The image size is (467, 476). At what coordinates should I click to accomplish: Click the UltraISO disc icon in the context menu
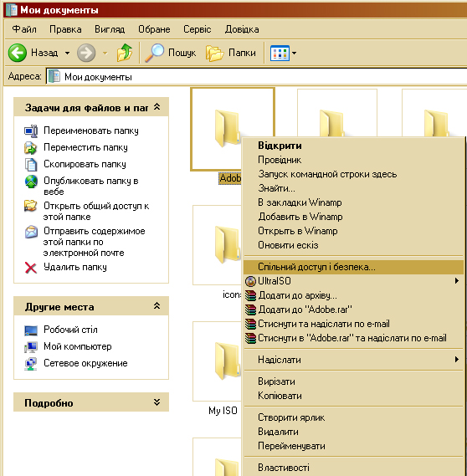point(250,281)
